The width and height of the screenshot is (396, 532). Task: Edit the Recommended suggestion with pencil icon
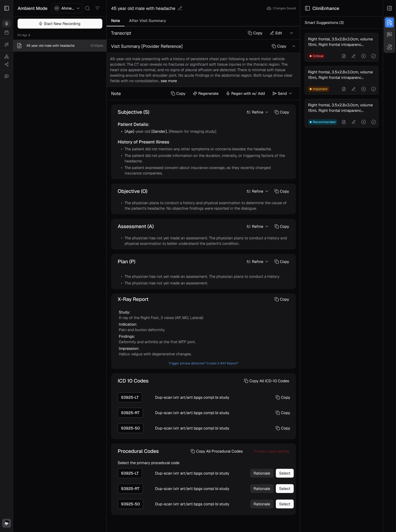tap(354, 122)
